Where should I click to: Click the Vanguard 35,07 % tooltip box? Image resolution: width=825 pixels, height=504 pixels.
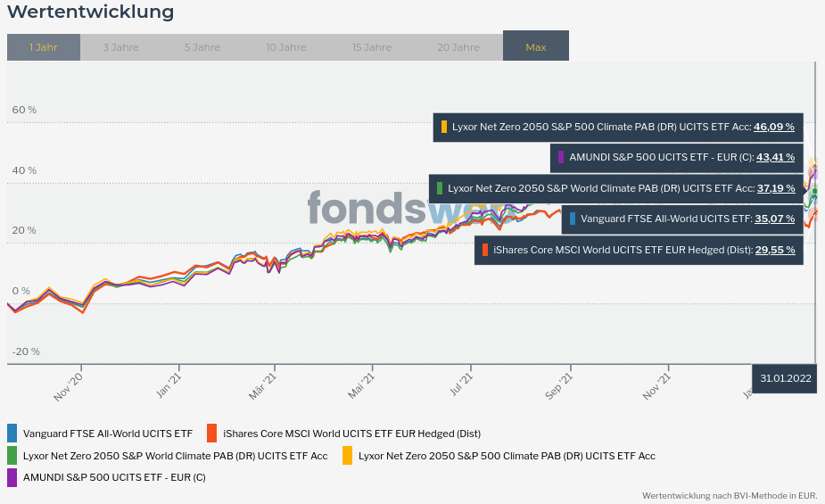pyautogui.click(x=682, y=218)
